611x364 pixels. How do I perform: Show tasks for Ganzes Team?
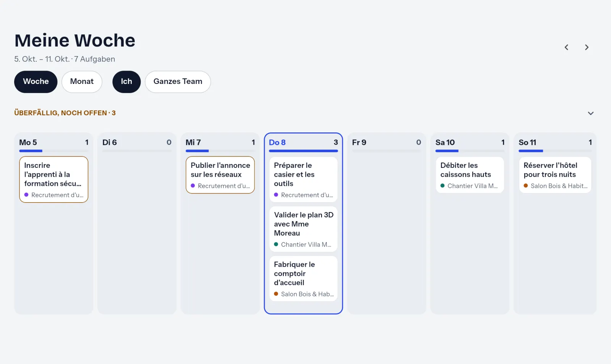pyautogui.click(x=178, y=82)
